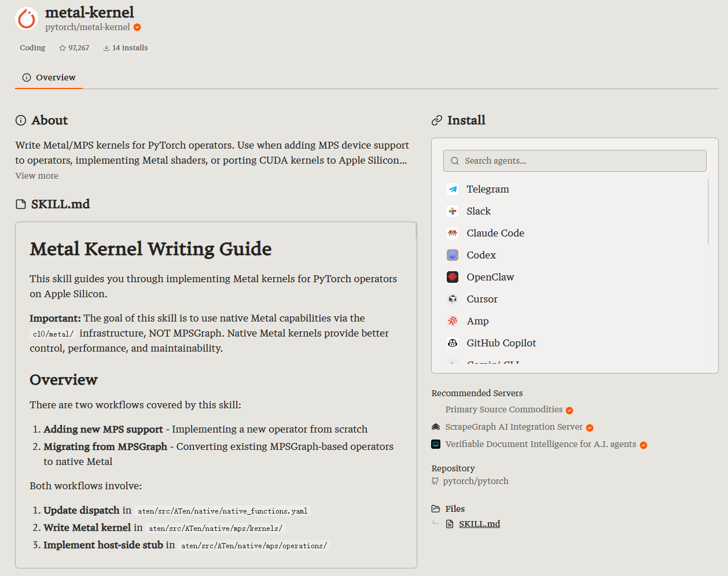Click the folder icon next to Files
The height and width of the screenshot is (576, 728).
[436, 509]
